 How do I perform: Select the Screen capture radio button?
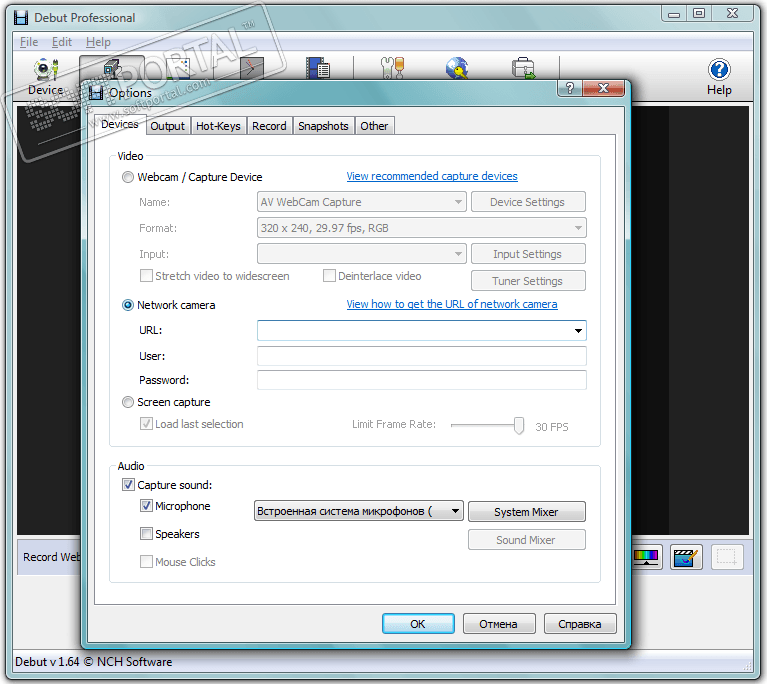128,402
